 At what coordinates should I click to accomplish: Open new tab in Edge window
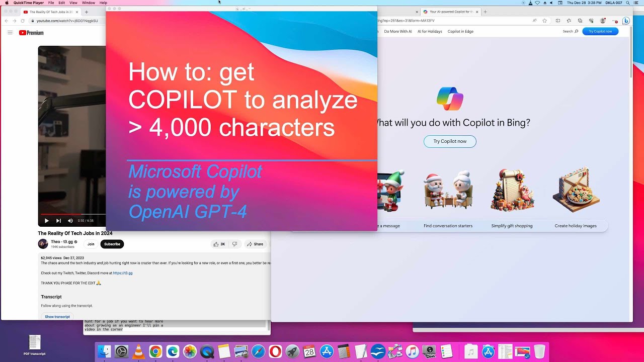click(x=485, y=12)
